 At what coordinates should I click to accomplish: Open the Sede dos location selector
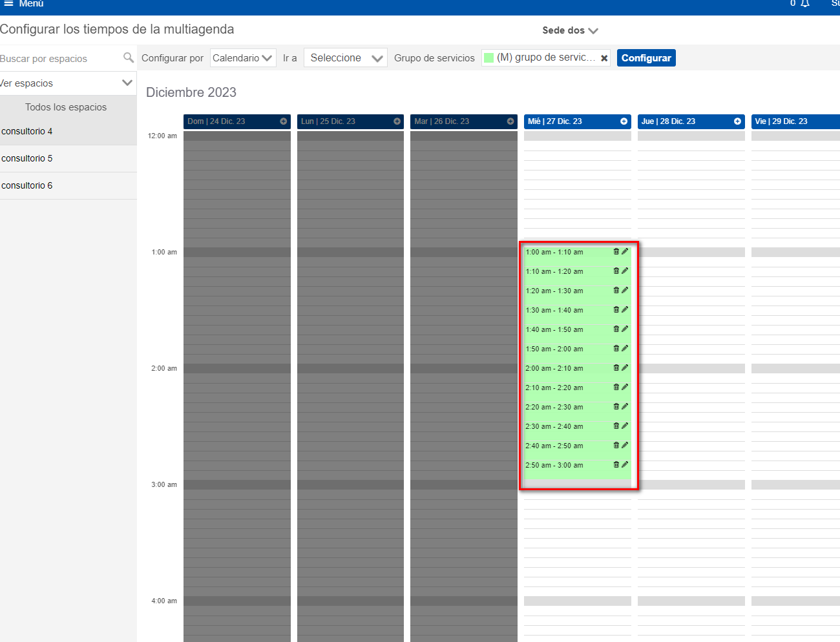pos(570,30)
